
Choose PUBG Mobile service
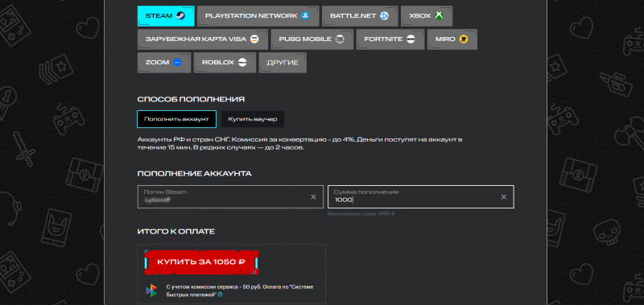pos(312,39)
